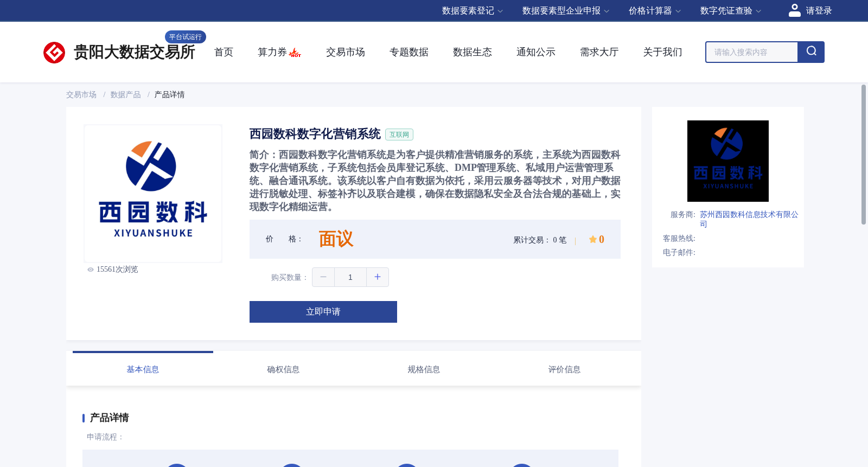Click the purchase quantity number field

tap(350, 277)
